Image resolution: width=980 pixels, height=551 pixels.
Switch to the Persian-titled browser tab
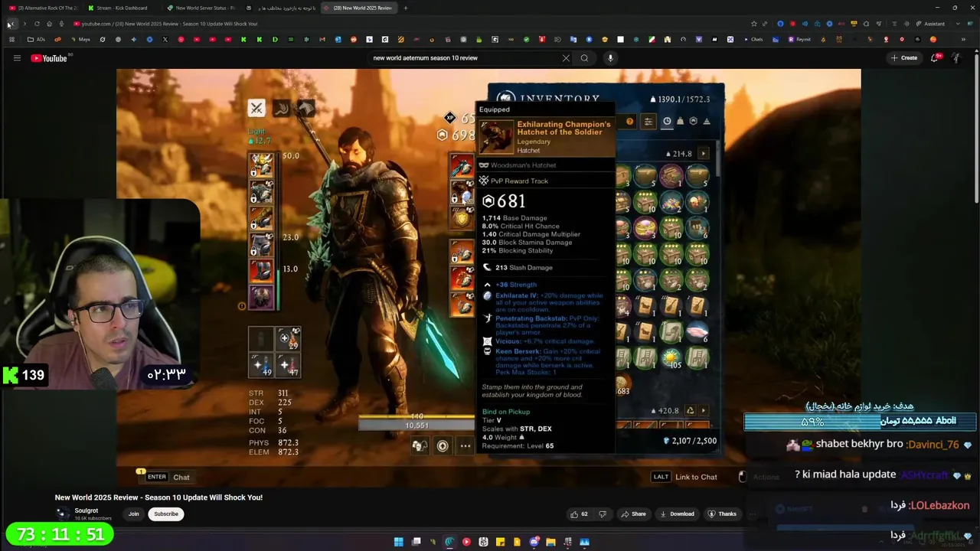[x=281, y=8]
